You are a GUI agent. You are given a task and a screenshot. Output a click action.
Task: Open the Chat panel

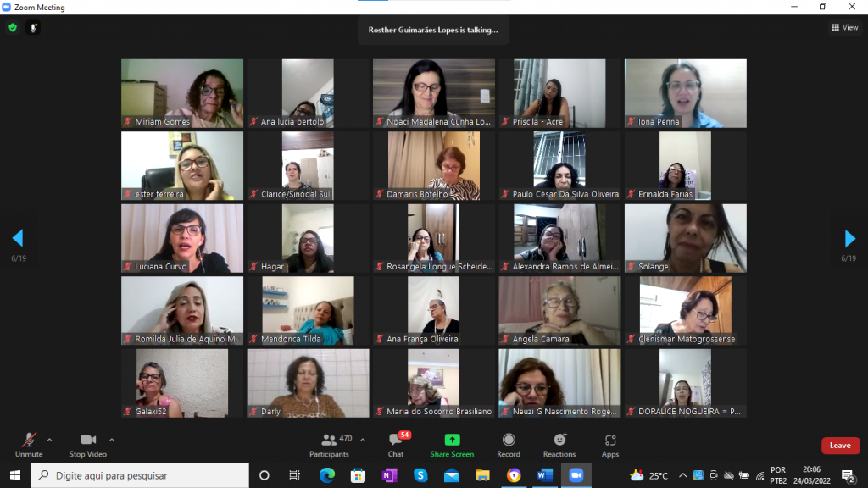click(396, 444)
